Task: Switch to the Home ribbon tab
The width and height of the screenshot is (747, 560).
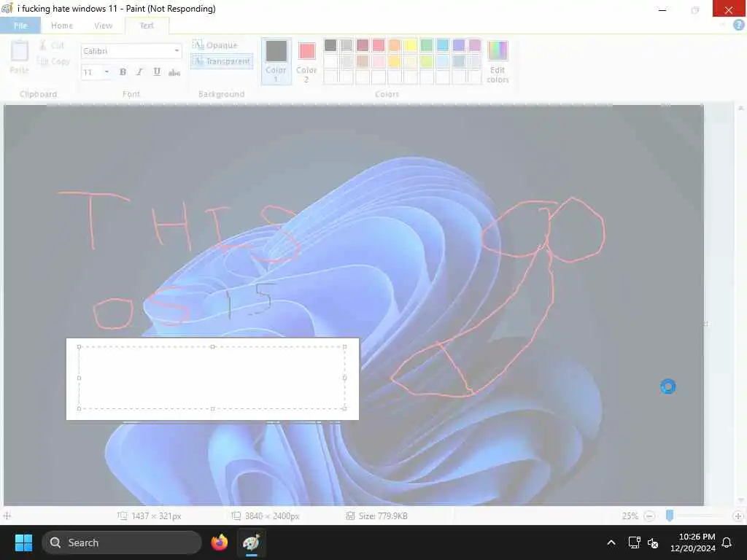Action: click(x=62, y=26)
